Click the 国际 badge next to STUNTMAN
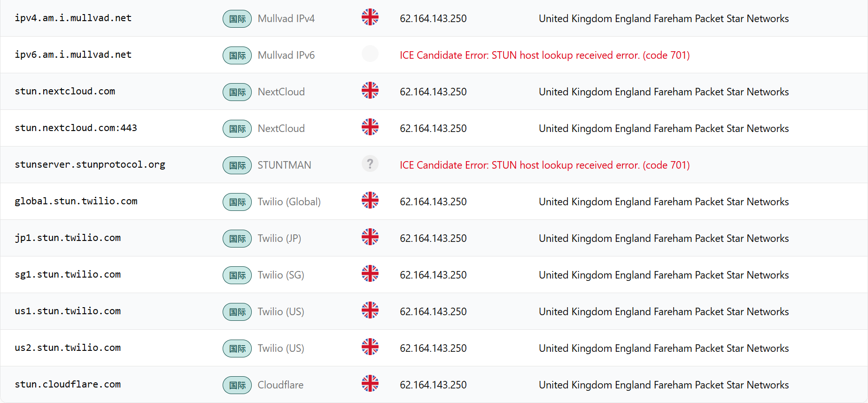This screenshot has width=868, height=403. pyautogui.click(x=237, y=165)
